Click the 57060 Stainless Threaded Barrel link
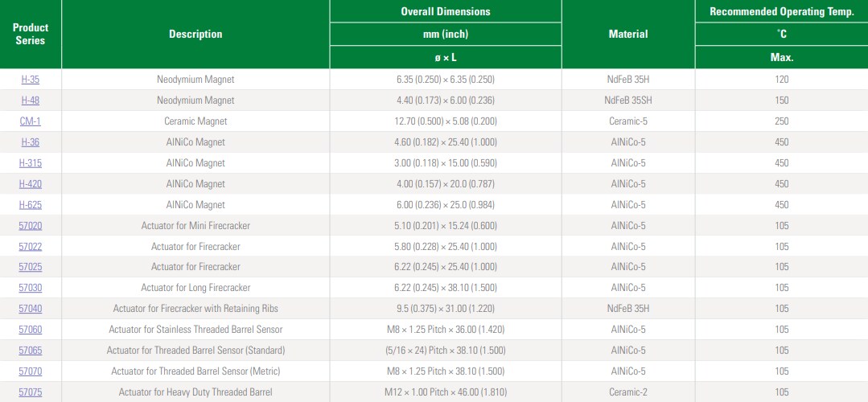868x402 pixels. click(x=30, y=330)
